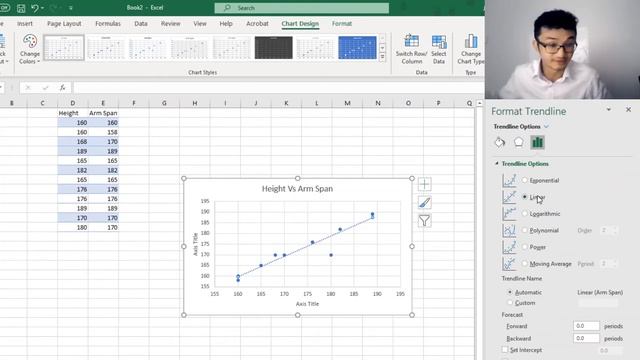The height and width of the screenshot is (360, 640).
Task: Open the Insert ribbon tab
Action: pos(24,24)
